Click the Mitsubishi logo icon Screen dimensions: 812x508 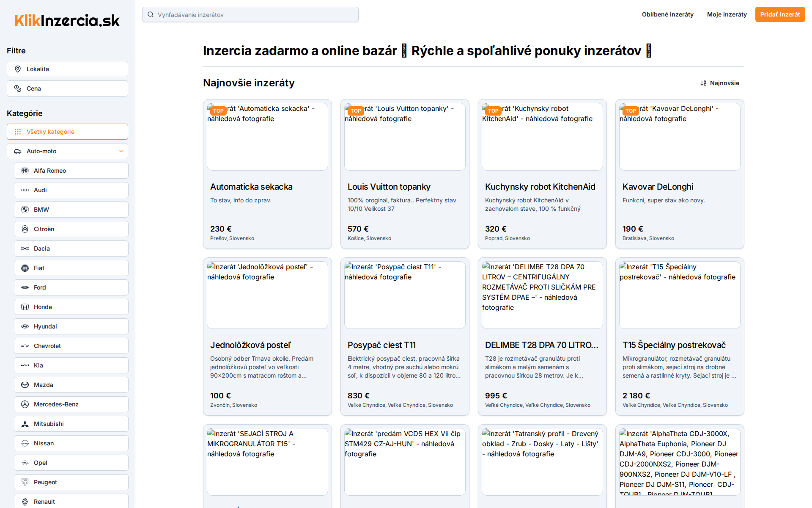click(25, 424)
